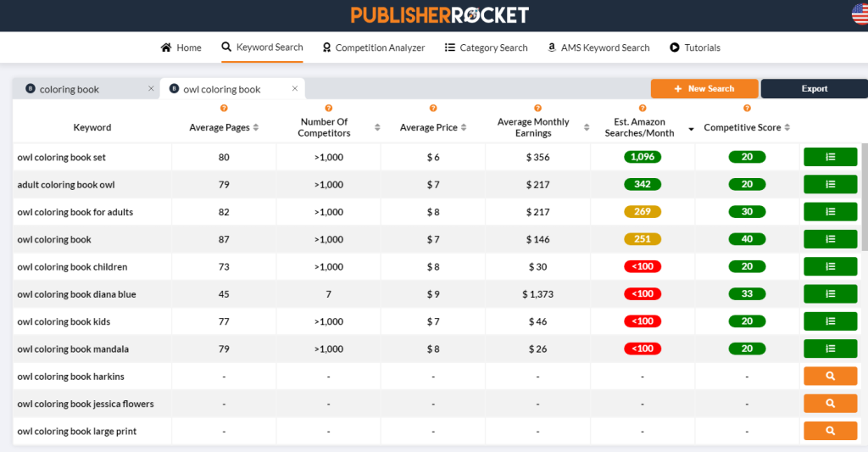Sort by Number Of Competitors column

tap(377, 127)
